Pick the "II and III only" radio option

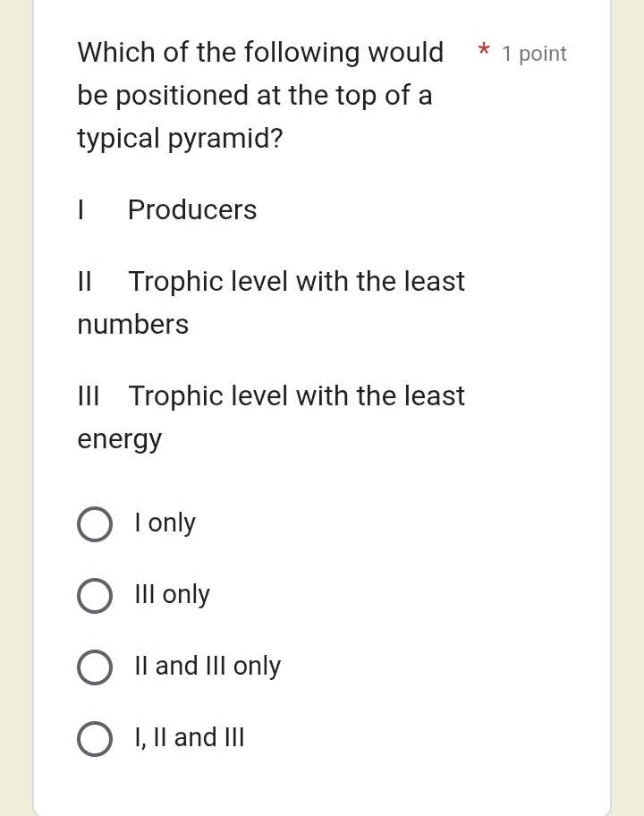coord(95,667)
